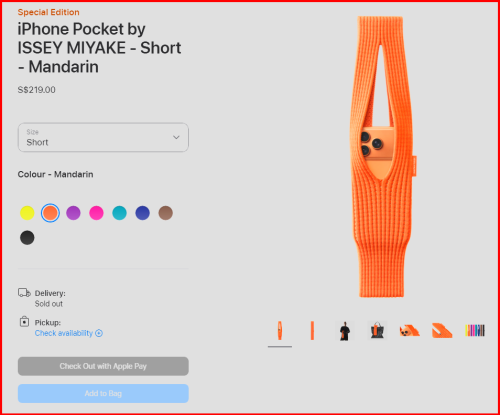Select the black colour swatch
Screen dimensions: 500x415
coord(27,238)
